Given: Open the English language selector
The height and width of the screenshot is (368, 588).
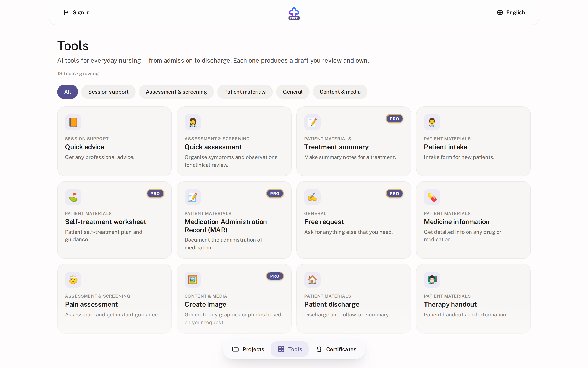Looking at the screenshot, I should (511, 12).
